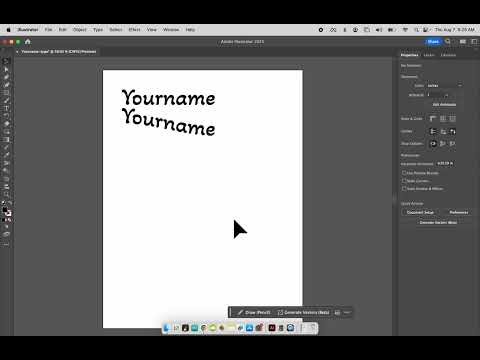Image resolution: width=480 pixels, height=360 pixels.
Task: Enable Scale Strokes & Effects checkbox
Action: [404, 189]
